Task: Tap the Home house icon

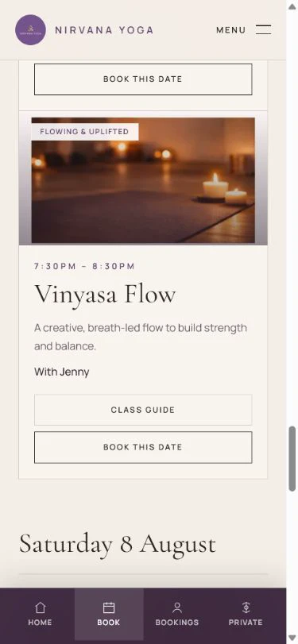Action: tap(41, 607)
